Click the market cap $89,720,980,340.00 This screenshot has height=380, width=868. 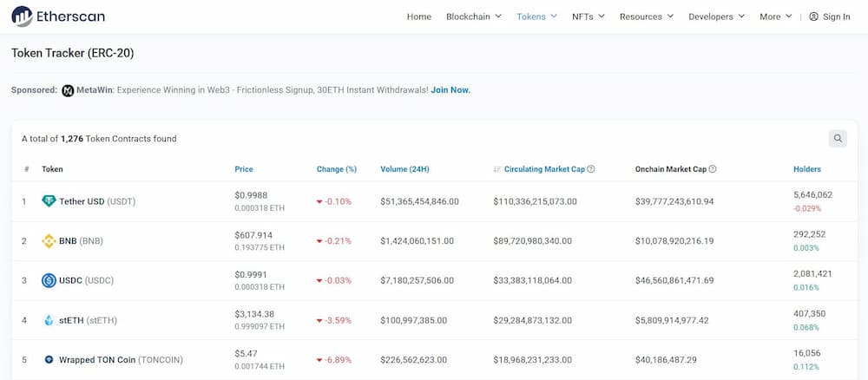click(x=533, y=241)
